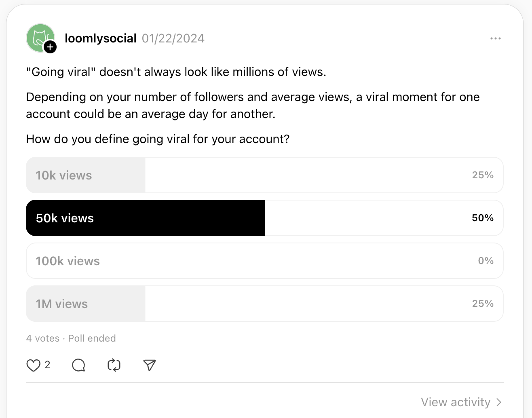Screen dimensions: 532x418
Task: Share the post via paper plane icon
Action: pyautogui.click(x=150, y=365)
